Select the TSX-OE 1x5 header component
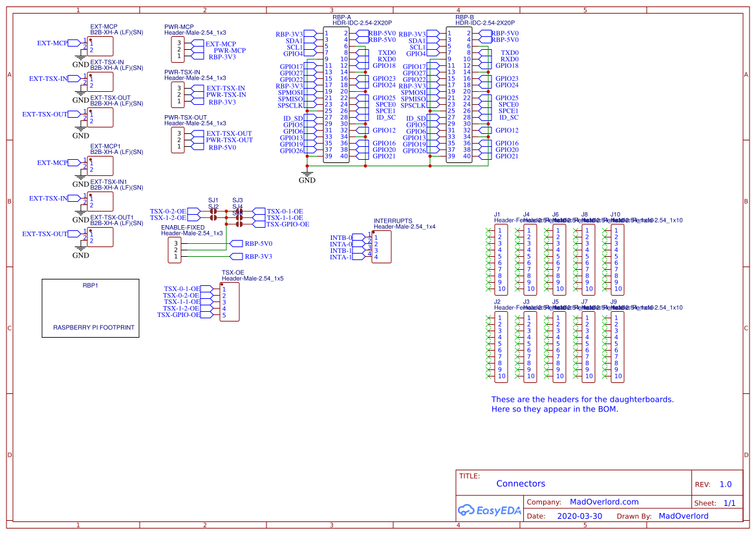 click(230, 302)
